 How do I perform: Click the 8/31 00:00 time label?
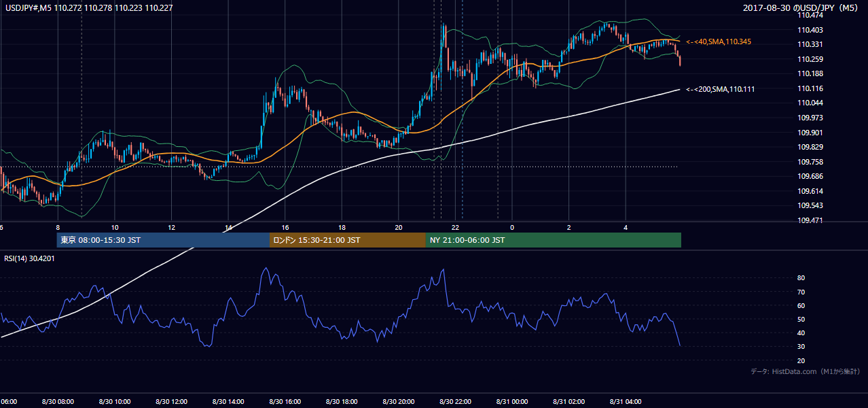[512, 402]
